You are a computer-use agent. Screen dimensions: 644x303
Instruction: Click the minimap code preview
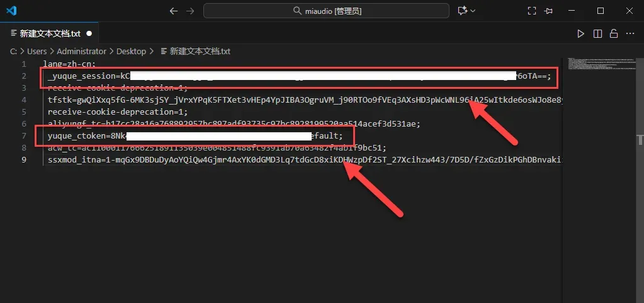(591, 63)
